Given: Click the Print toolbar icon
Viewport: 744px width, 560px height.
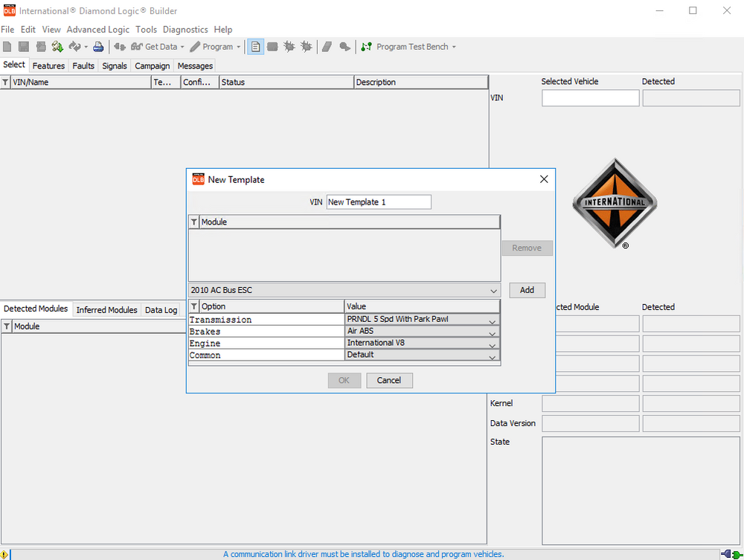Looking at the screenshot, I should coord(97,46).
